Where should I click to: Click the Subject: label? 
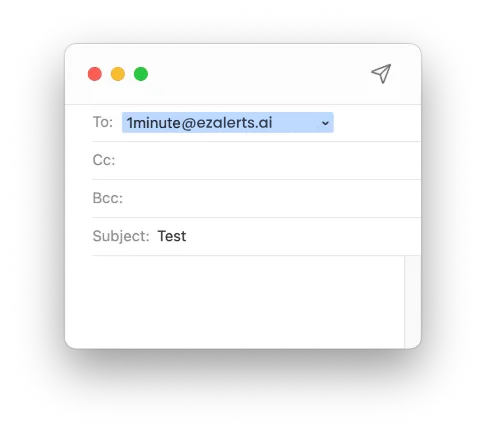[x=121, y=236]
